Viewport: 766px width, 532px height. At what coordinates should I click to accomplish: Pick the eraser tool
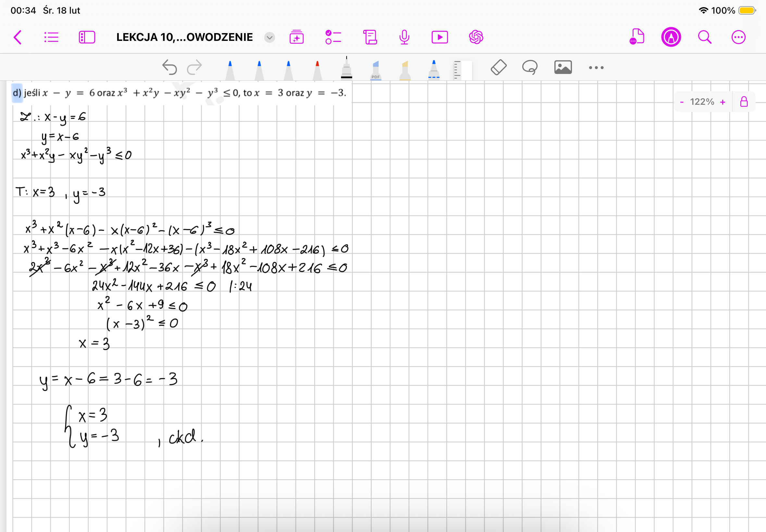coord(499,67)
